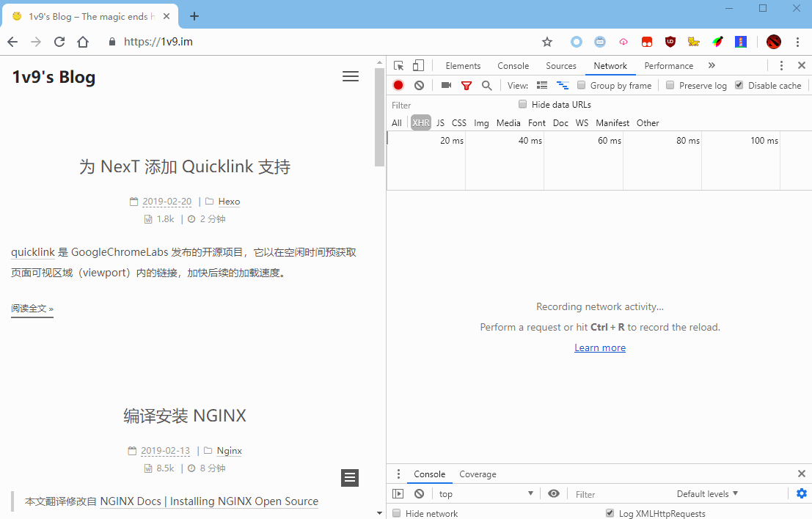Filter requests by Font type
The width and height of the screenshot is (812, 519).
coord(536,123)
